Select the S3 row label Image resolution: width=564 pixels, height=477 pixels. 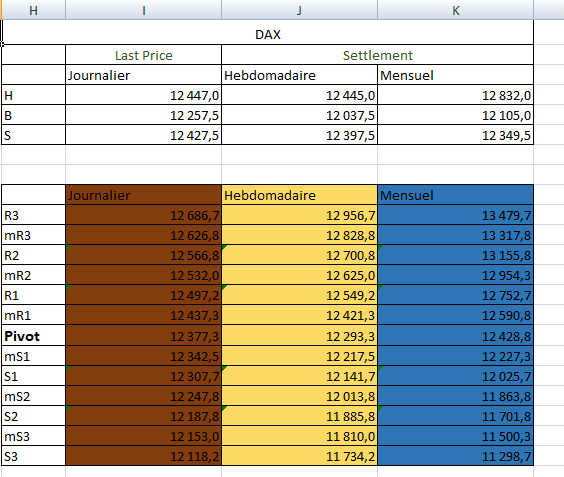(x=33, y=456)
